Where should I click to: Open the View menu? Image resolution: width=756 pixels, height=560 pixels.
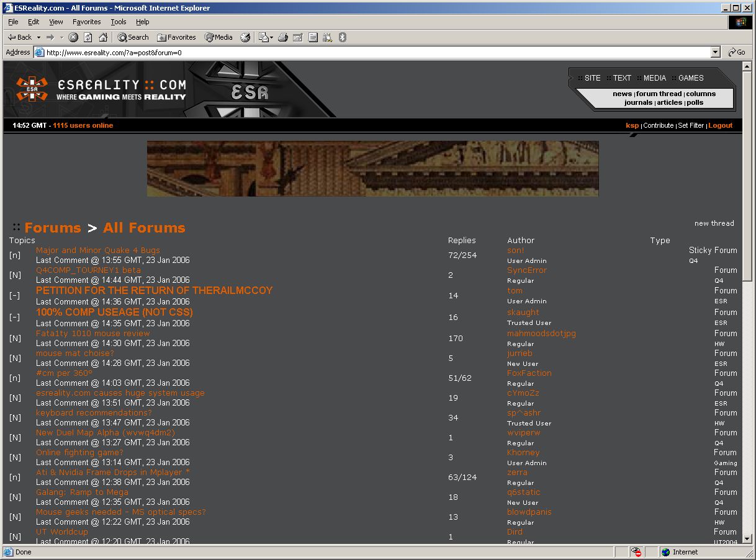[x=56, y=22]
